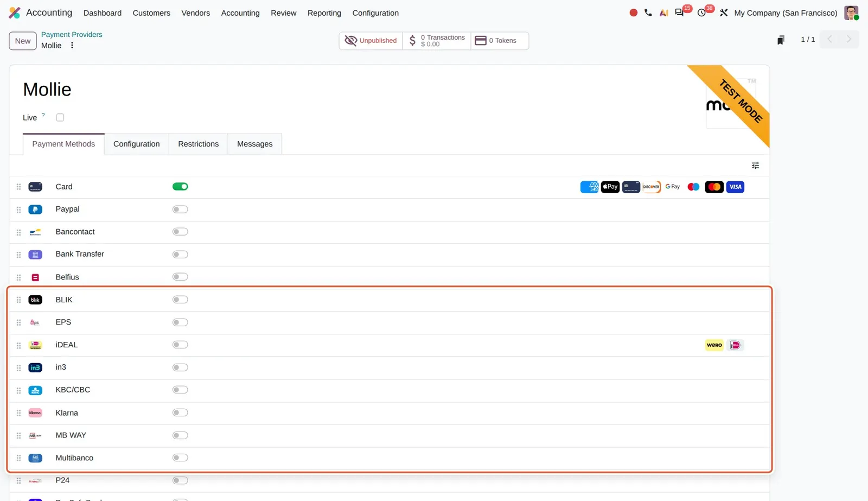This screenshot has width=868, height=501.
Task: Open the Vendors menu
Action: click(195, 13)
